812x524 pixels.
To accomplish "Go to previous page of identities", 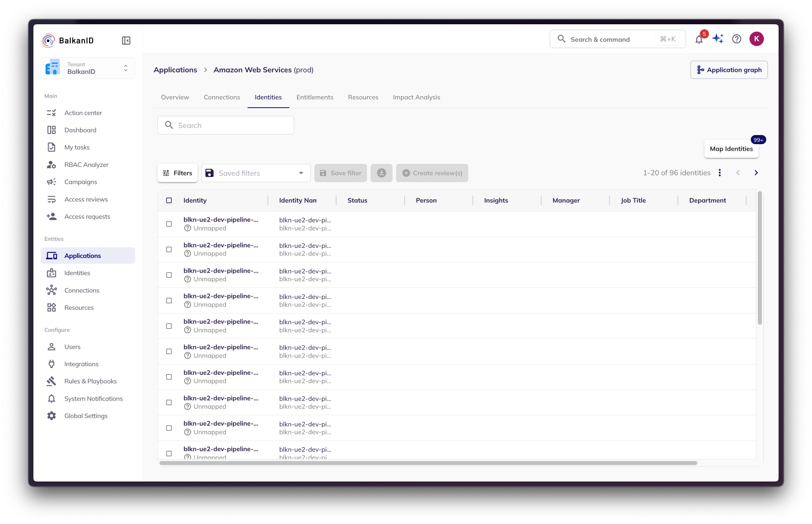I will coord(738,173).
